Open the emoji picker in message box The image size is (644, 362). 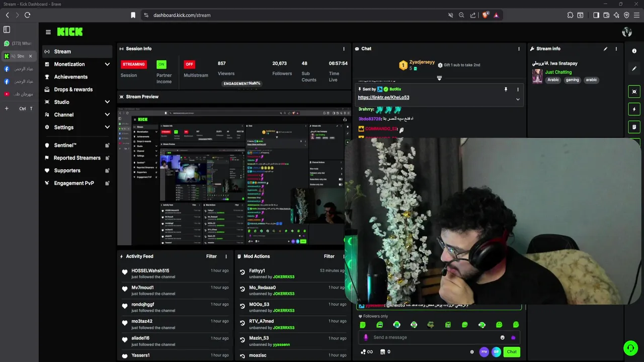[x=502, y=337]
